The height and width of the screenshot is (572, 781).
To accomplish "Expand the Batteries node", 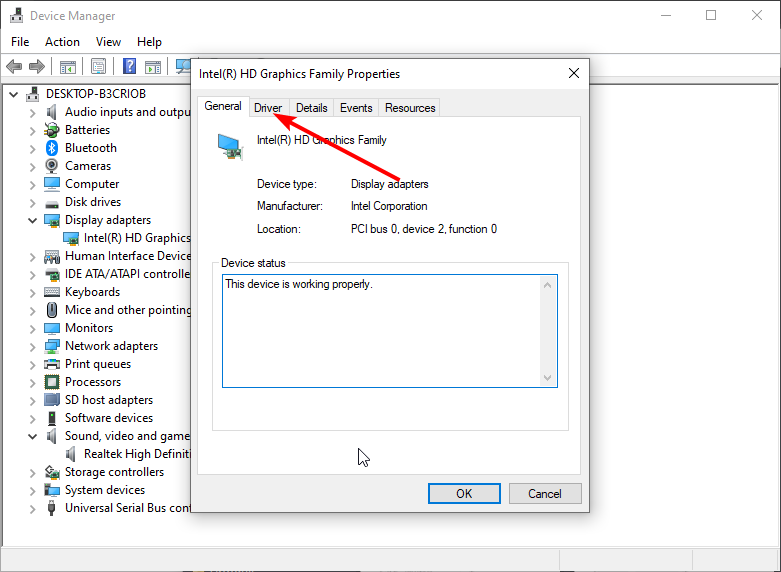I will (x=32, y=131).
